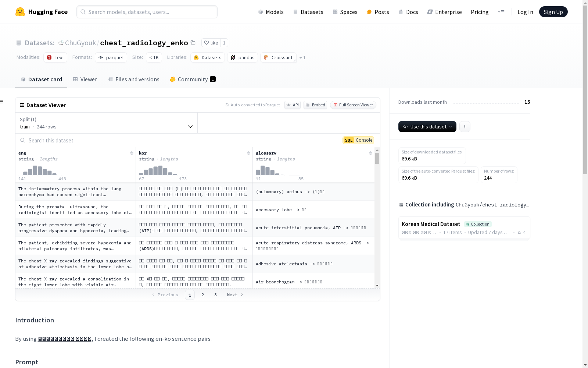The height and width of the screenshot is (368, 588).
Task: Go to Datasets in the top navigation
Action: (308, 12)
